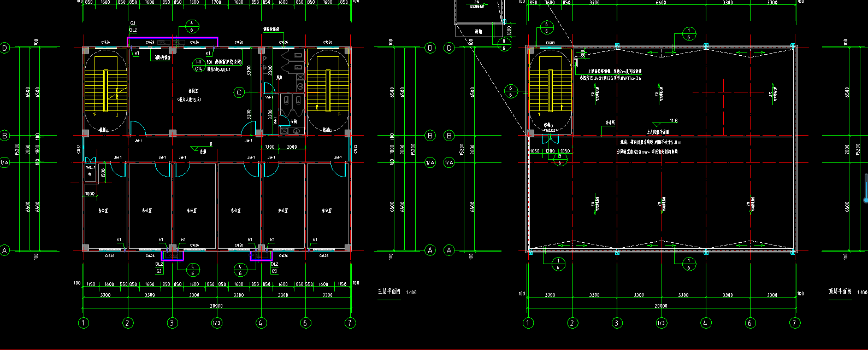Select the 6600 dimension above the roof plan
Viewport: 868px width, 350px height.
pos(661,3)
